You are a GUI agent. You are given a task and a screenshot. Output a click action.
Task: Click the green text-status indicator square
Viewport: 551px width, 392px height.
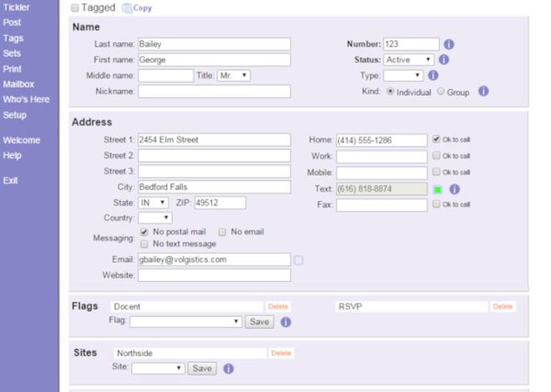click(437, 190)
